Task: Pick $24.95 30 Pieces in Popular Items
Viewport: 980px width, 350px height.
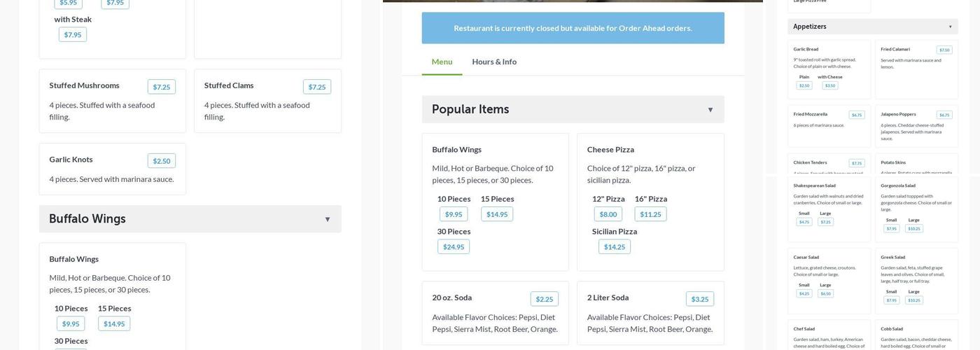Action: coord(453,246)
